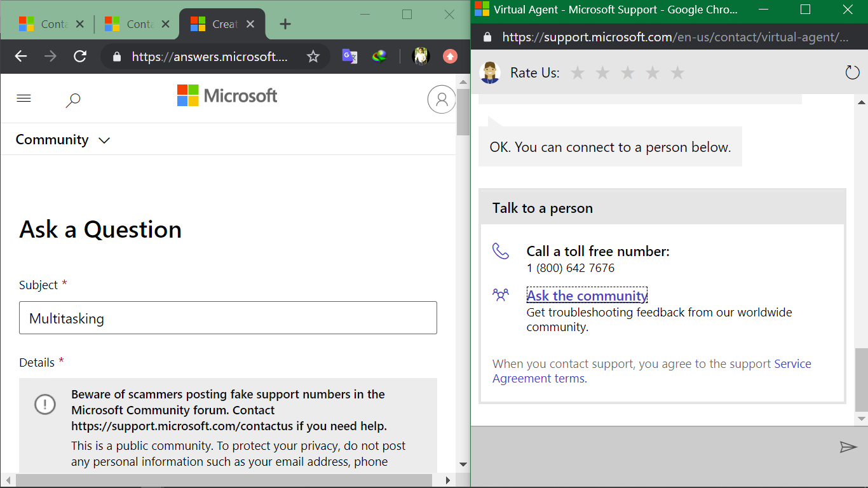Close the active Create tab
868x488 pixels.
(250, 24)
